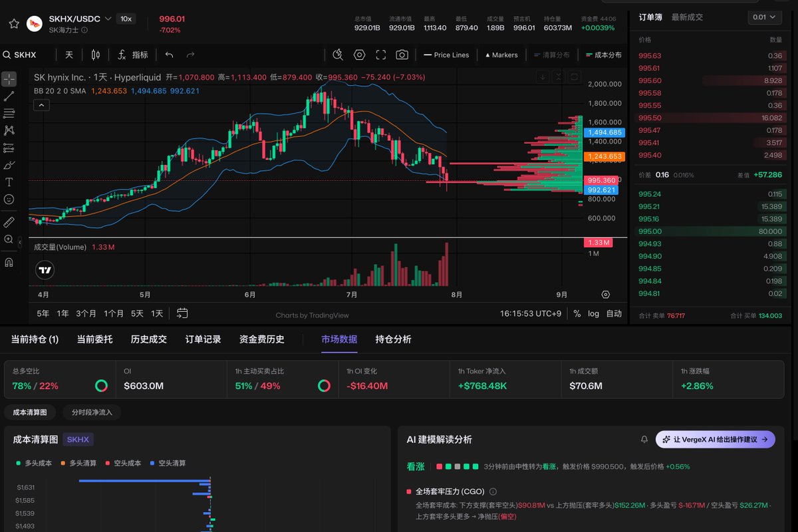
Task: Toggle Price Lines on the chart
Action: [446, 55]
